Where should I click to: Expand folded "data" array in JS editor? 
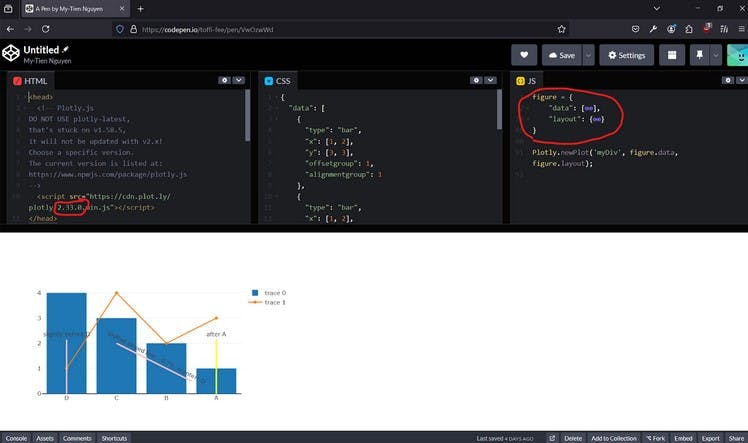click(x=589, y=108)
